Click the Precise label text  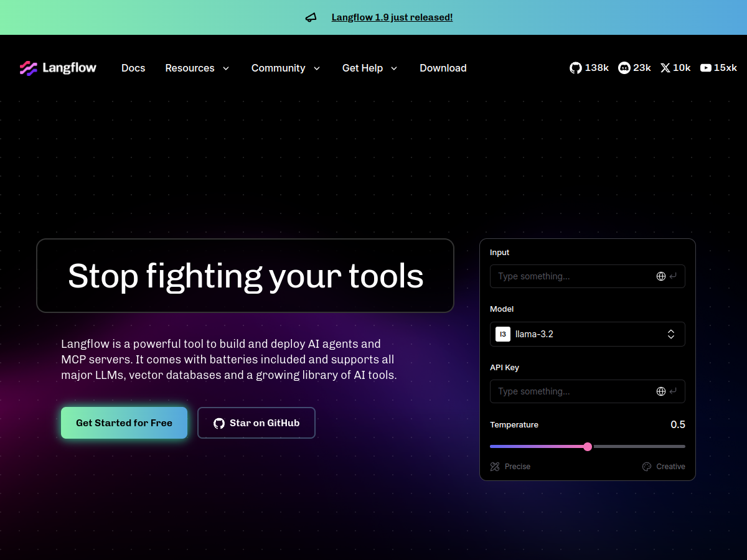point(518,467)
